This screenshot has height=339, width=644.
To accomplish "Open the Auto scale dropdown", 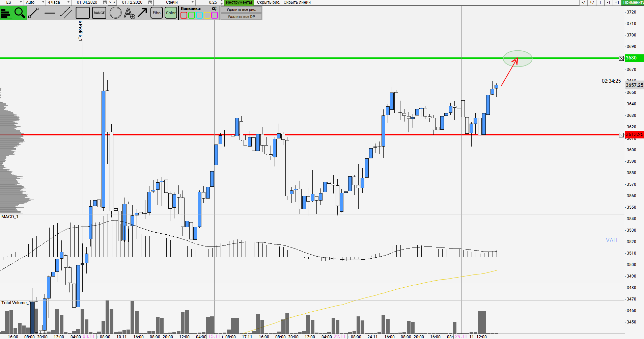I will [35, 2].
